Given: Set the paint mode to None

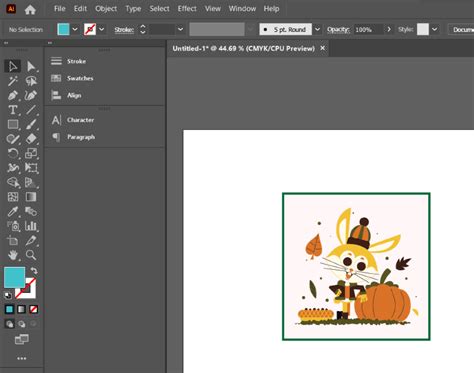Looking at the screenshot, I should 33,309.
